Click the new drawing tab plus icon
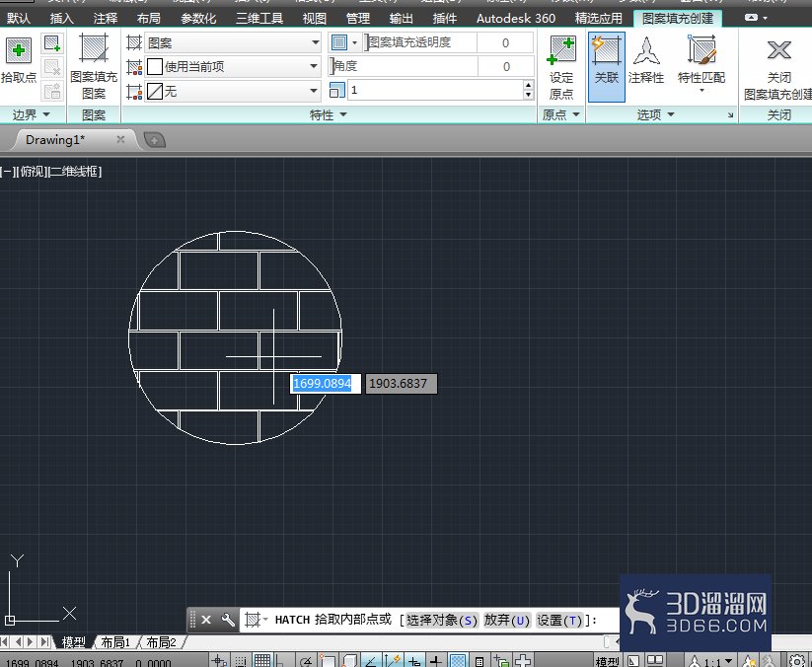 tap(154, 140)
